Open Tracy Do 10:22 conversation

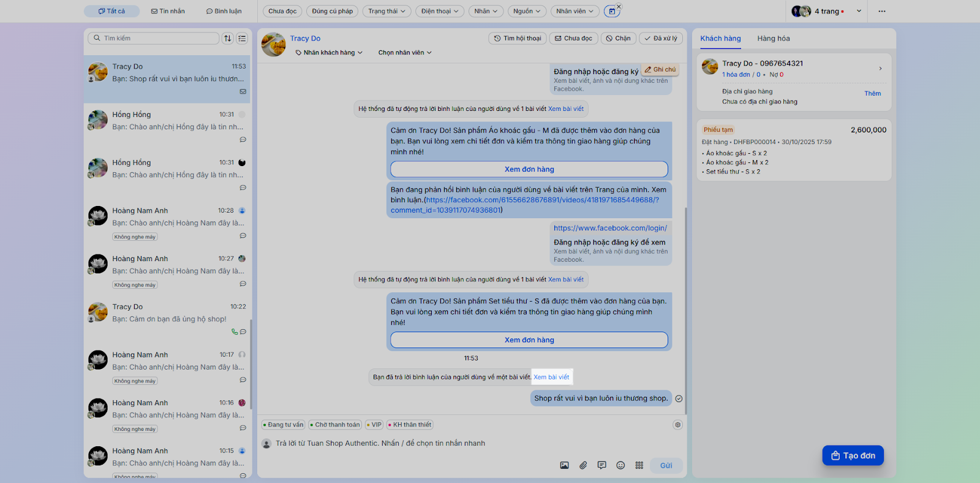(x=167, y=319)
